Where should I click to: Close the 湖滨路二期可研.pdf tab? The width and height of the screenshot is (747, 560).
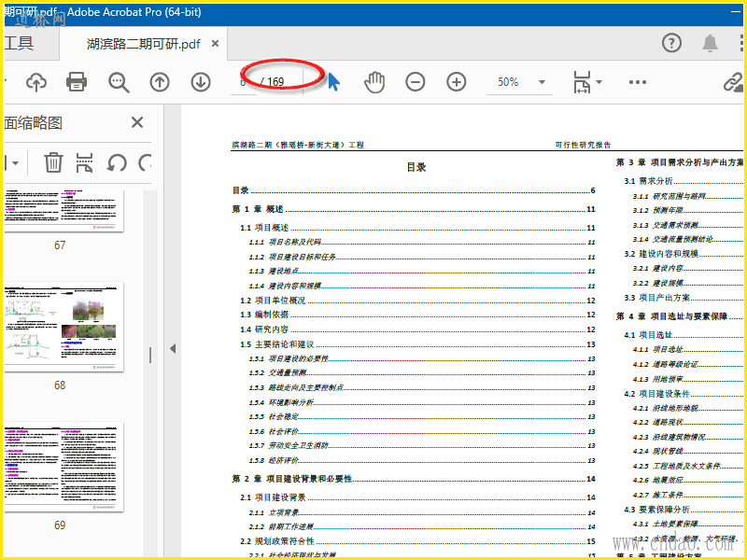(216, 44)
